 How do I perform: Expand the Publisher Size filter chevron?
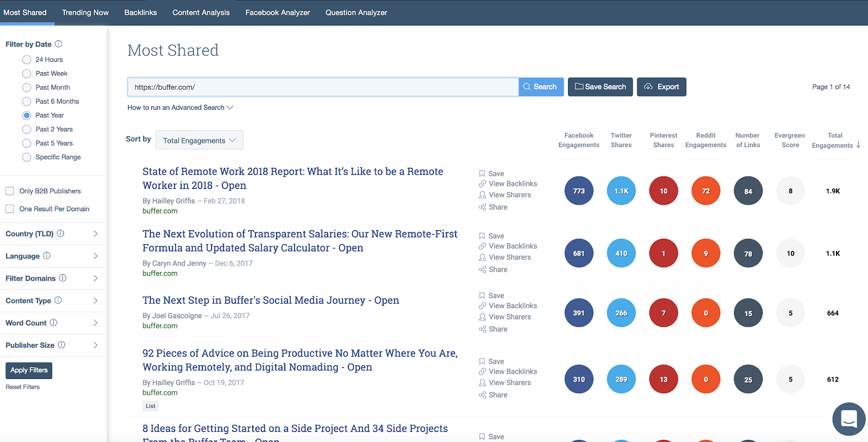click(x=95, y=345)
